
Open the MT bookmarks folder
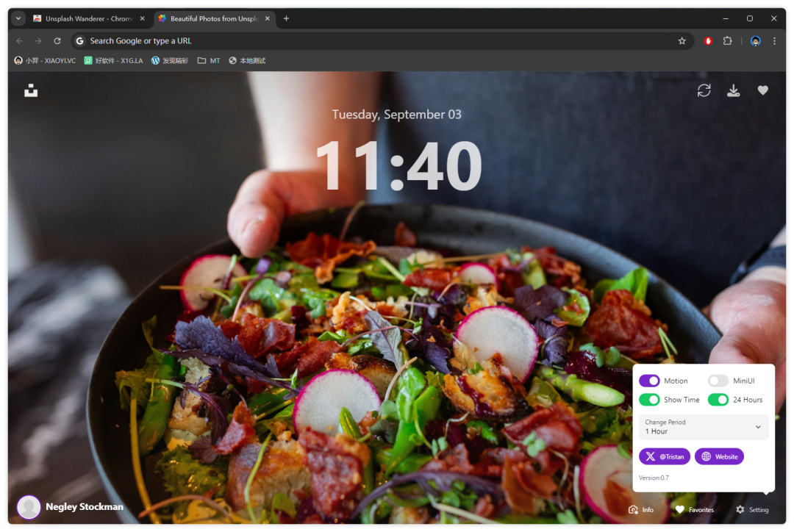tap(209, 61)
